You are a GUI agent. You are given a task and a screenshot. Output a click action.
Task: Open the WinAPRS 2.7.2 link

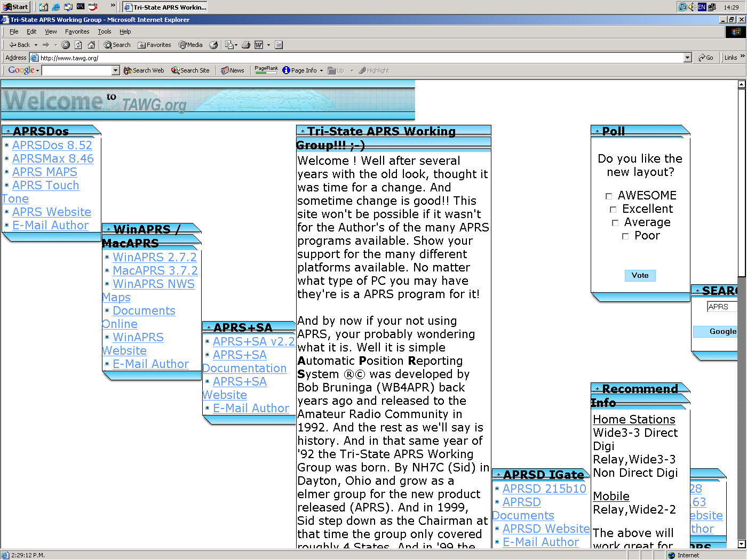[155, 257]
